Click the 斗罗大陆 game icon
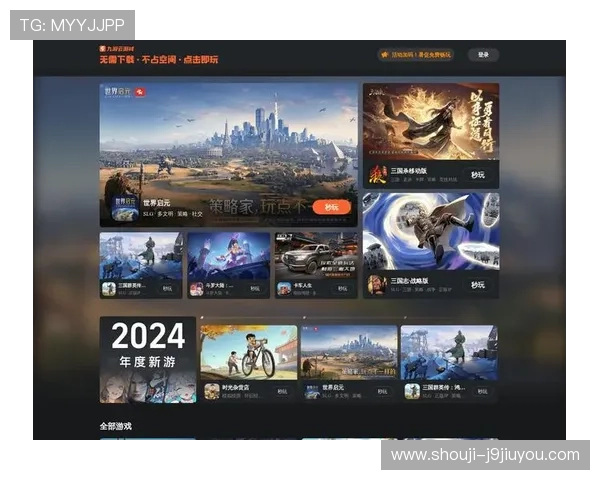The height and width of the screenshot is (480, 600). tap(196, 288)
